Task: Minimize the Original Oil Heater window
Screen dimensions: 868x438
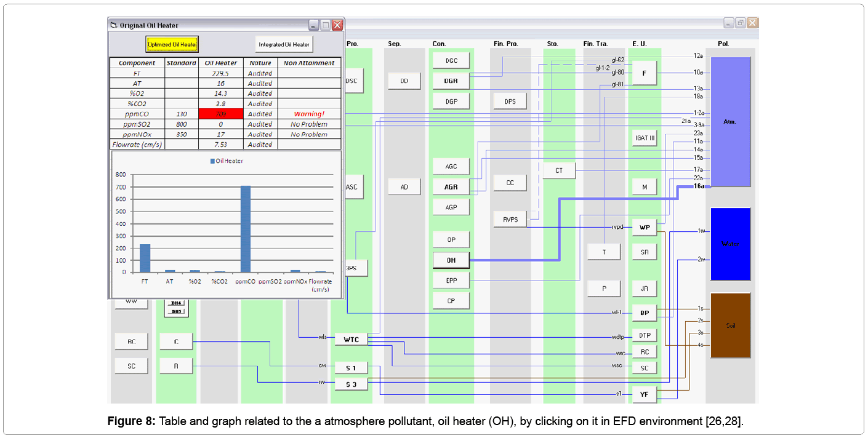Action: coord(314,25)
